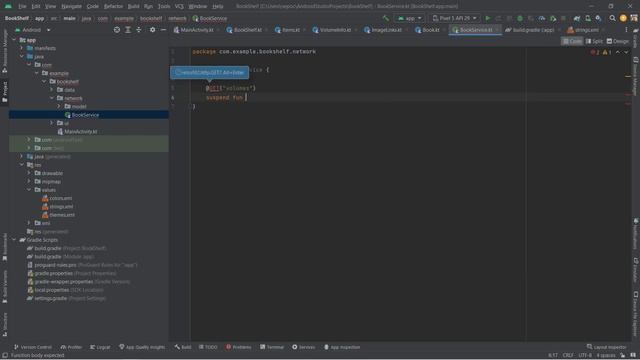Switch editor to Code view mode
This screenshot has height=360, width=640.
(x=572, y=41)
